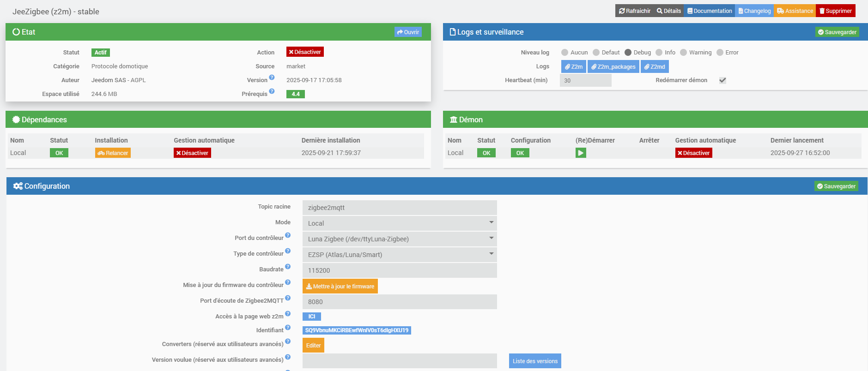The height and width of the screenshot is (371, 868).
Task: Focus the Zigbee2MQTT listening port field
Action: click(x=400, y=302)
